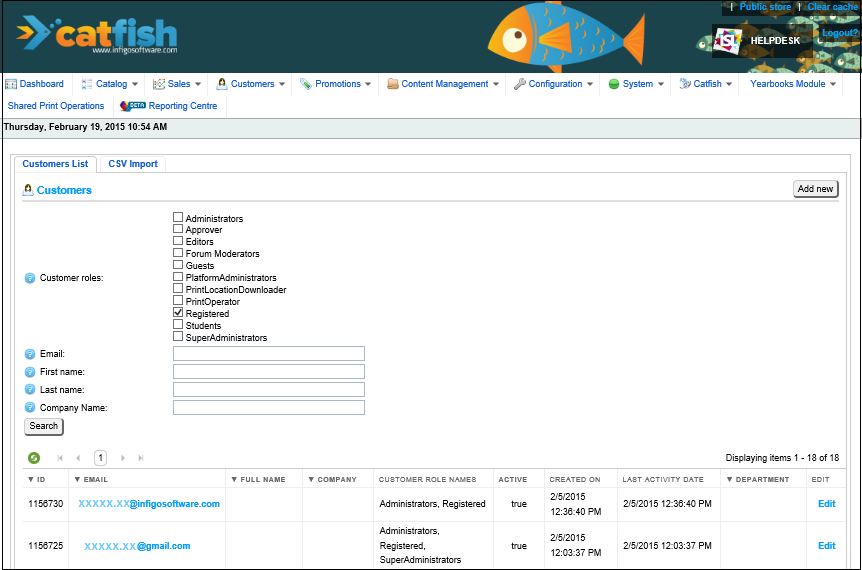Go to the first page using the pager icon
Screen dimensions: 862x570
click(60, 458)
